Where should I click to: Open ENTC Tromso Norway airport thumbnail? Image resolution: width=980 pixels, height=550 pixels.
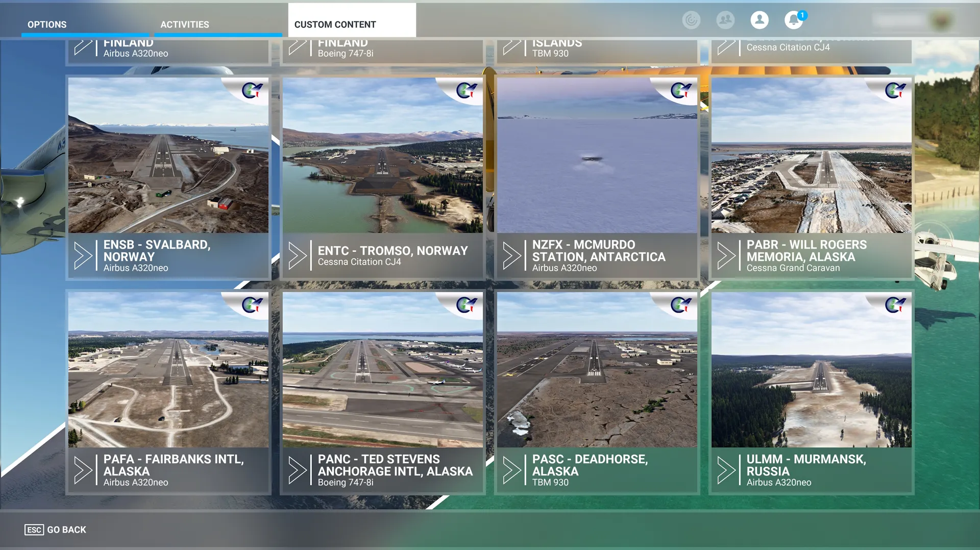pos(383,155)
